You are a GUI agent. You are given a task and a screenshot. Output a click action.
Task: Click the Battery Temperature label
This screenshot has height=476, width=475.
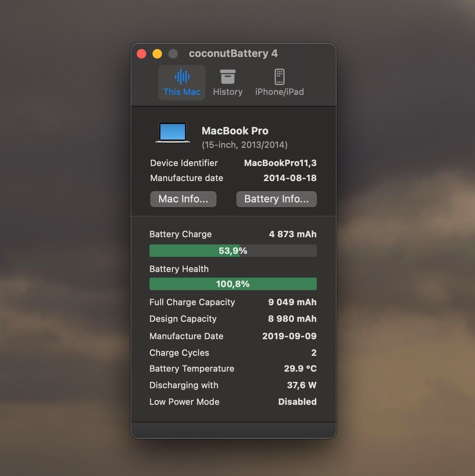click(192, 368)
